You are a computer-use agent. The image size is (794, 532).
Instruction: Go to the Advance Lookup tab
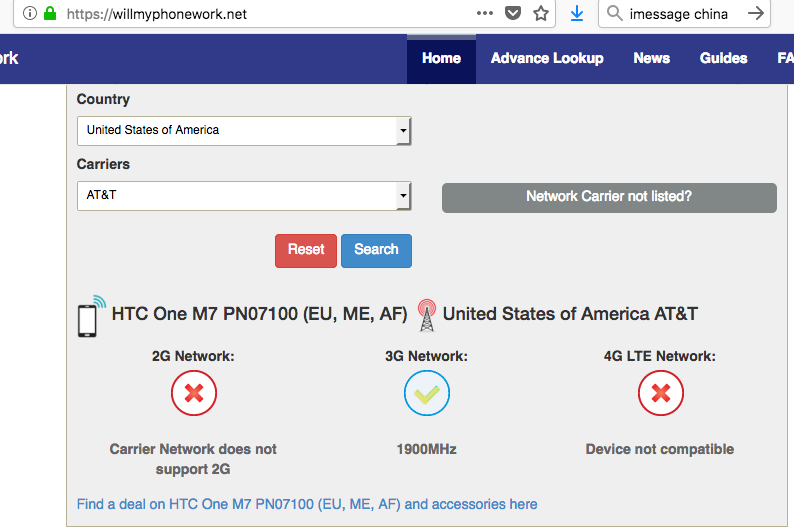pos(547,58)
